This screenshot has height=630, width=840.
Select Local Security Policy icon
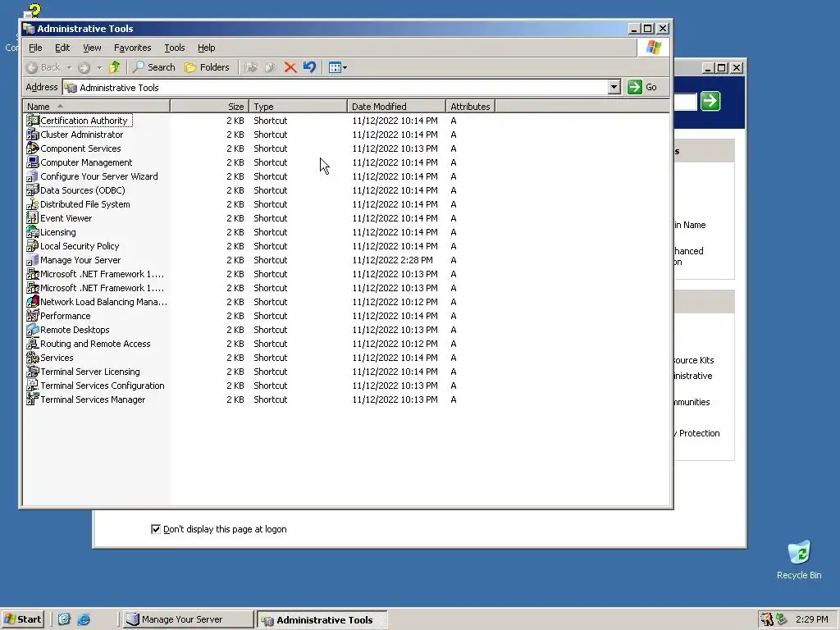click(33, 246)
